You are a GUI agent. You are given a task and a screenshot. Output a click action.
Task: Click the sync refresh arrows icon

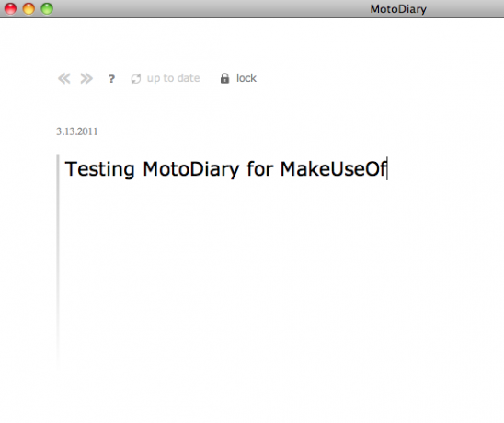click(x=136, y=79)
